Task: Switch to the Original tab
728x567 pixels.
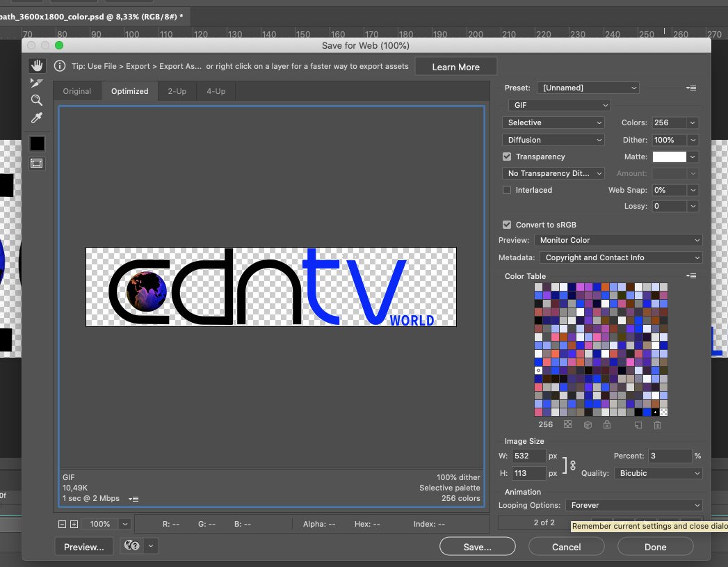Action: (x=77, y=91)
